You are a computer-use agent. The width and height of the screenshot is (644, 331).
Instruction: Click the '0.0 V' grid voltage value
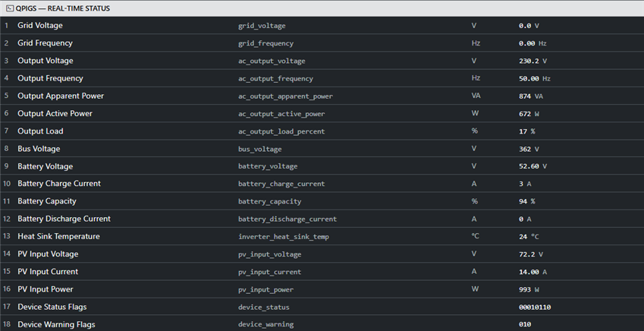529,26
